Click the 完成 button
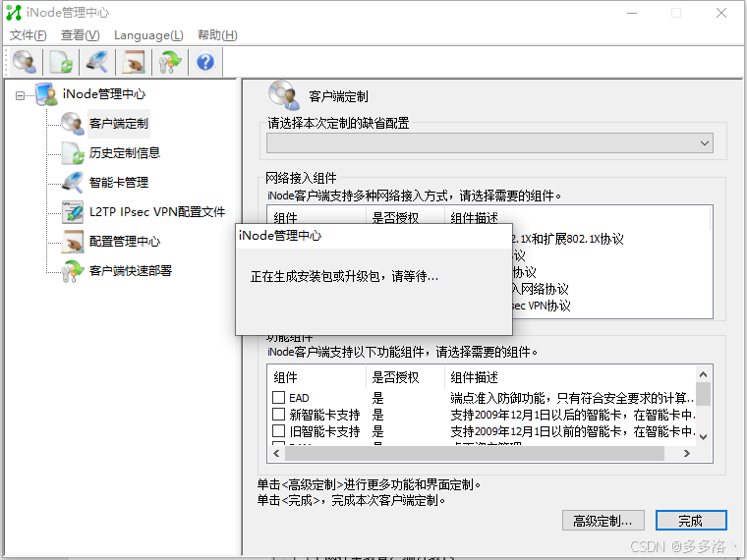 tap(691, 521)
